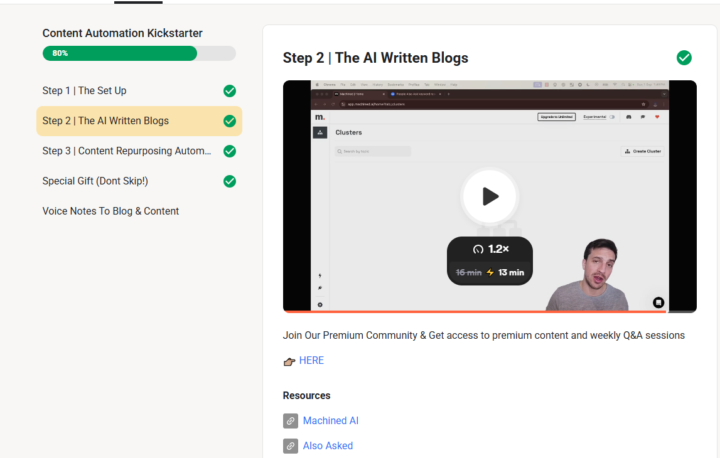Click the Search by topic field in video
This screenshot has height=458, width=720.
pyautogui.click(x=373, y=151)
